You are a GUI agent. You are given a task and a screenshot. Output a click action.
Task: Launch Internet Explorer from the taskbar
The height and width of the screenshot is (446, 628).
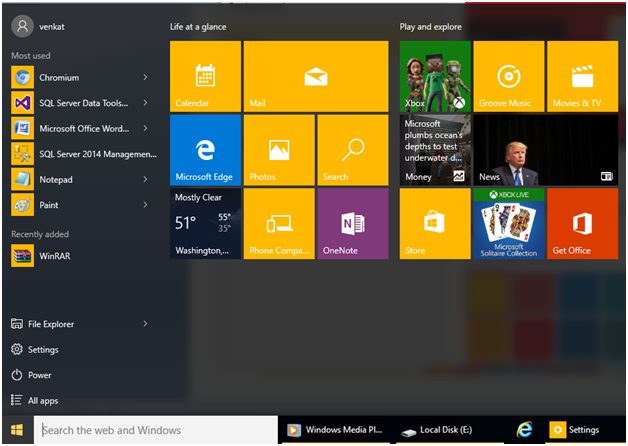click(x=524, y=430)
